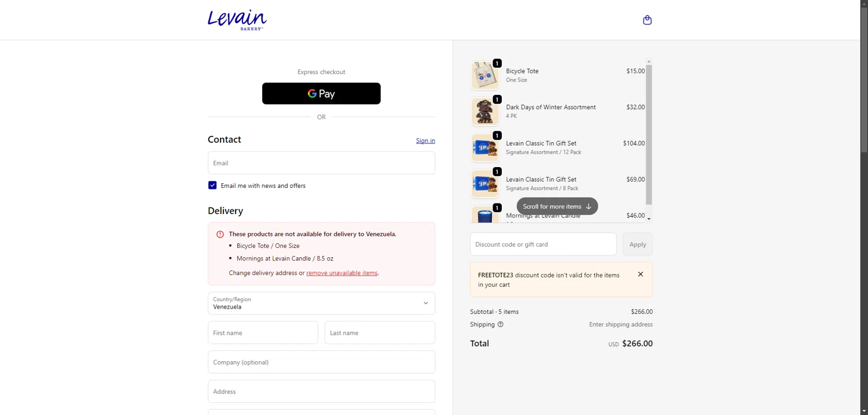The image size is (868, 415).
Task: Focus the Last name field
Action: point(380,333)
